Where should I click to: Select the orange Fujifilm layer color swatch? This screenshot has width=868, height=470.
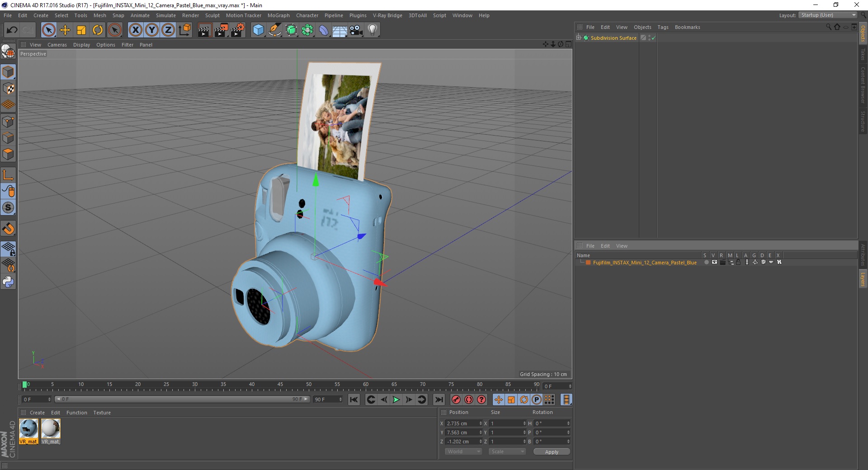point(588,263)
